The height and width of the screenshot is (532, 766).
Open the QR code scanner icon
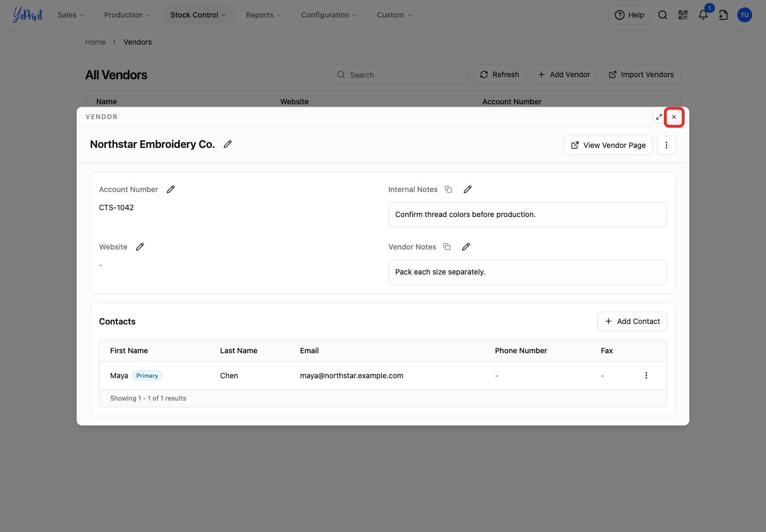click(683, 15)
